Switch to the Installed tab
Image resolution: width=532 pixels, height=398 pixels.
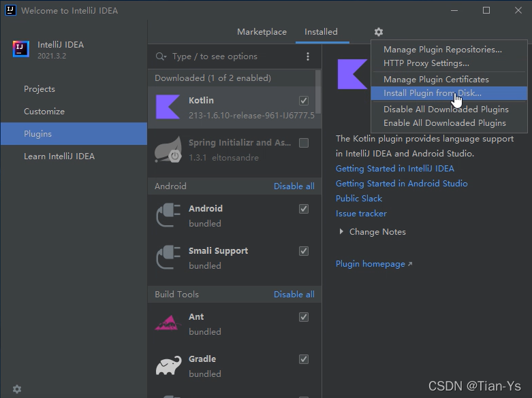pos(321,32)
